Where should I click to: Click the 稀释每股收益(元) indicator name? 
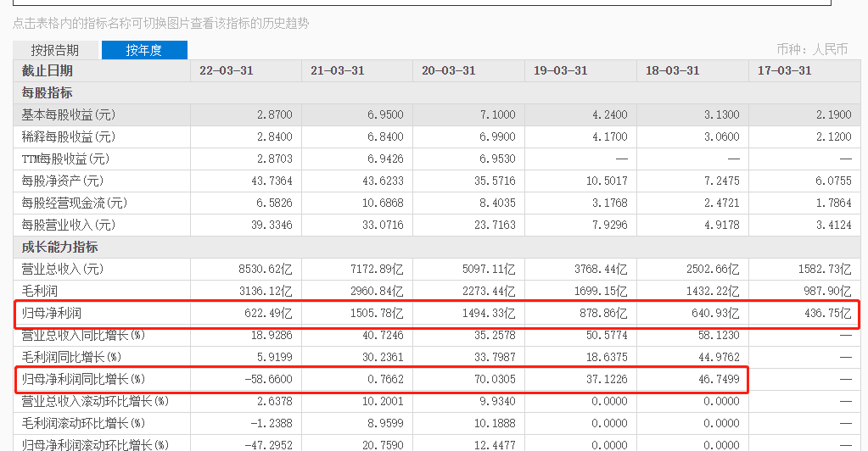(x=68, y=136)
